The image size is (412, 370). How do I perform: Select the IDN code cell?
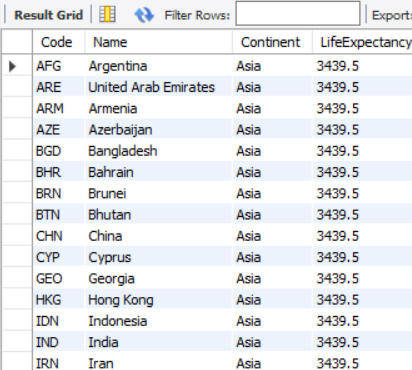(59, 321)
